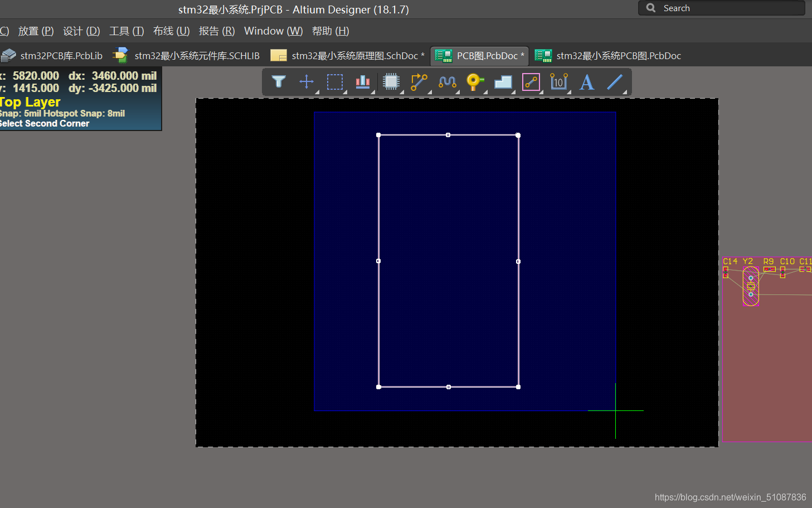Screen dimensions: 812x508
Task: Select the Move objects cross-arrow tool
Action: (307, 82)
